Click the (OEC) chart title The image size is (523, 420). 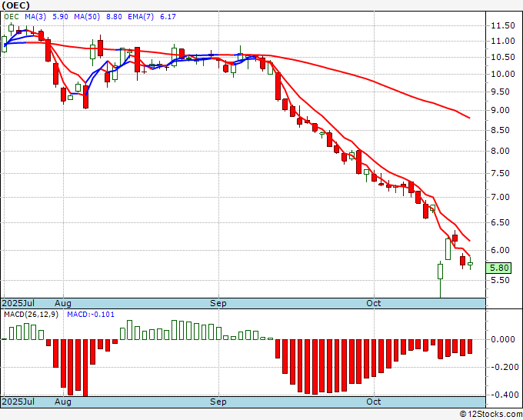(16, 5)
